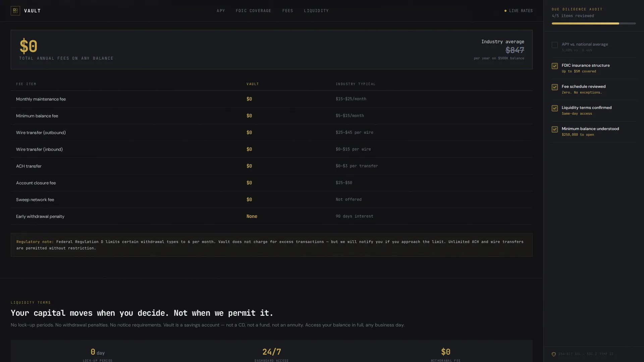
Task: Click the VAULT brand name
Action: click(x=33, y=11)
